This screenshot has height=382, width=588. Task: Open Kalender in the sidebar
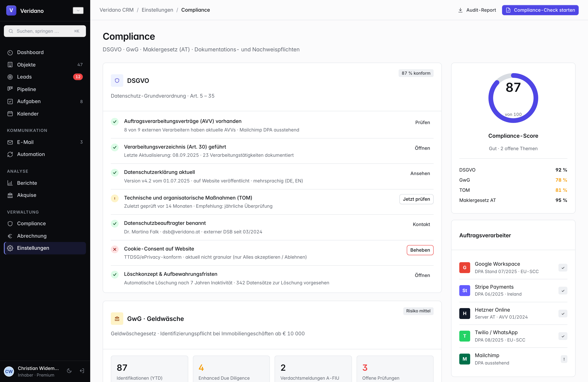pos(45,114)
